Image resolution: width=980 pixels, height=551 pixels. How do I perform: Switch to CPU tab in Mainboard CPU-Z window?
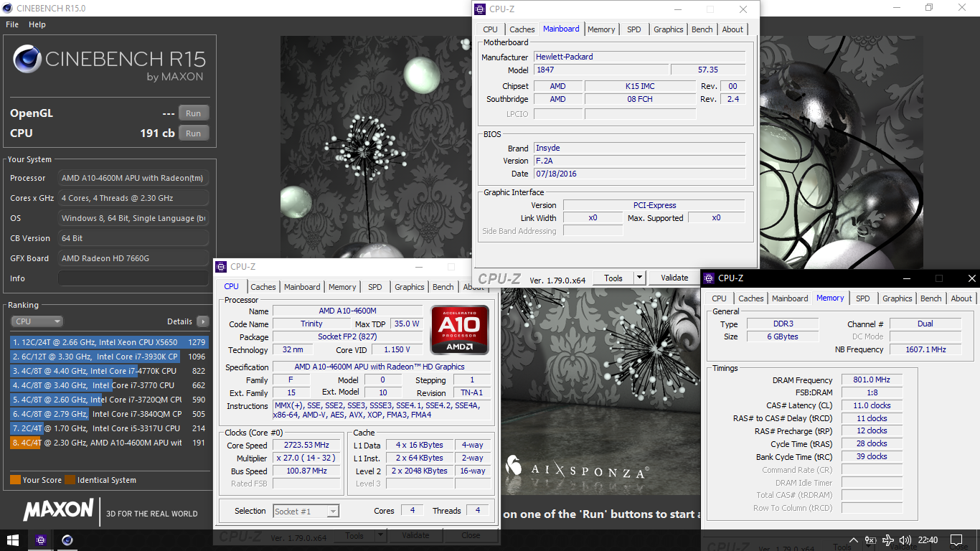490,29
